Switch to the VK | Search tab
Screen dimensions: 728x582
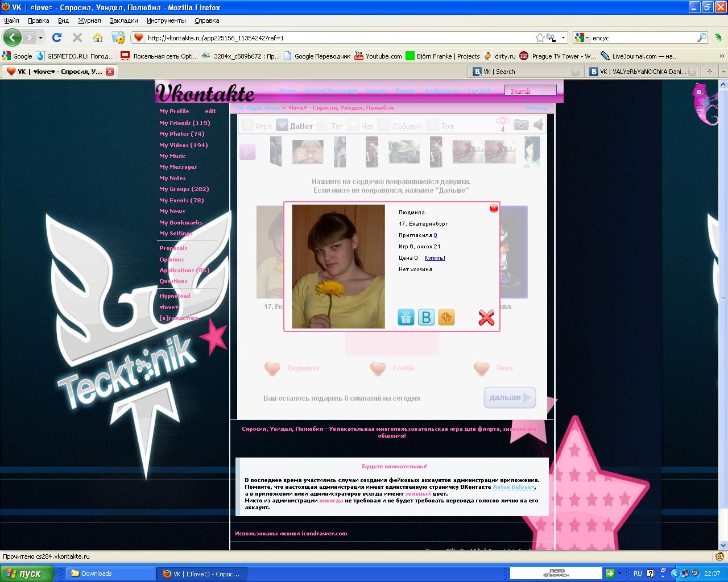(x=526, y=72)
